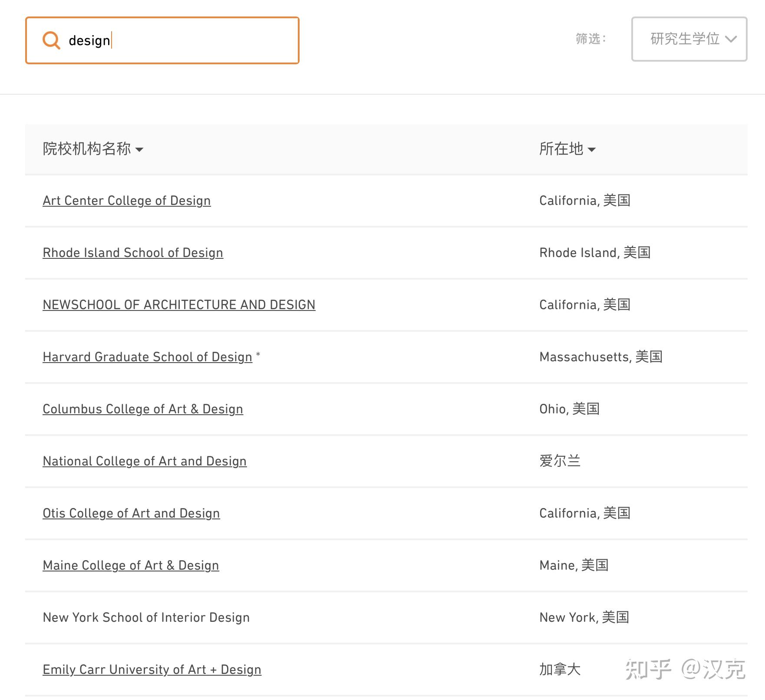Click the orange search magnifier icon
This screenshot has height=700, width=765.
(51, 40)
